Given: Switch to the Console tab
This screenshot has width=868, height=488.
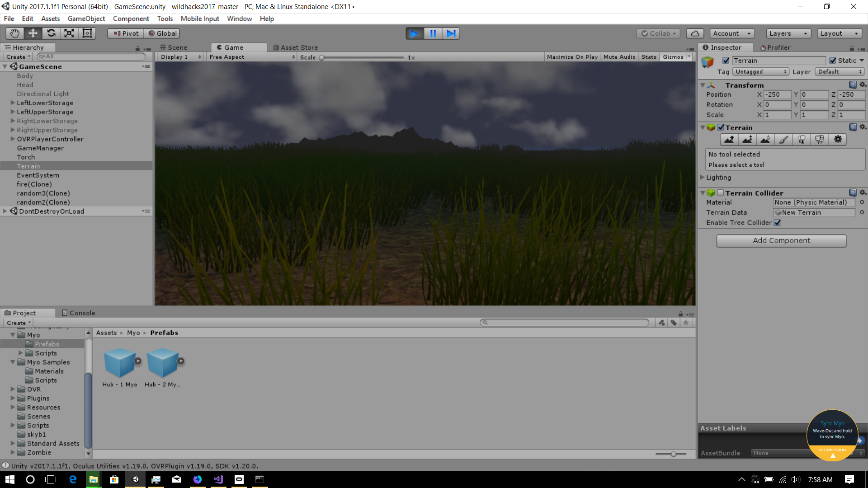Looking at the screenshot, I should click(78, 313).
